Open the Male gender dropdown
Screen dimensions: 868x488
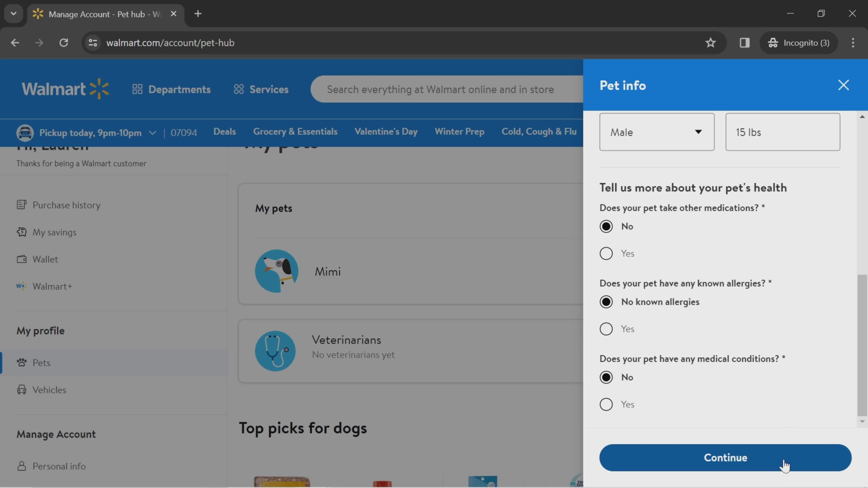[x=657, y=132]
